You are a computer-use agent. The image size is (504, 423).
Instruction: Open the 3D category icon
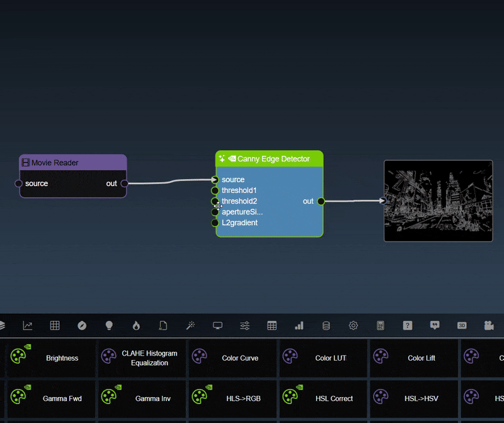[462, 325]
